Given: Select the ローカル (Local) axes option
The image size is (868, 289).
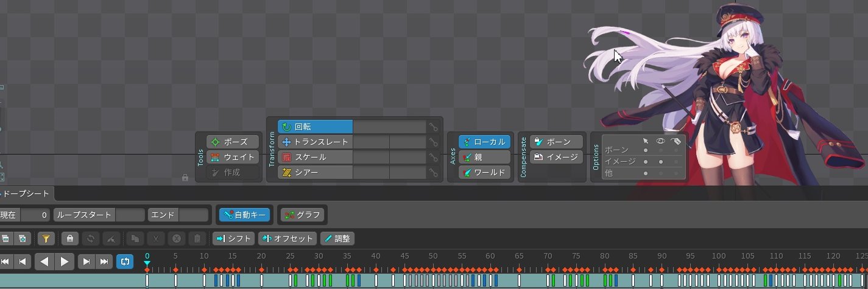Looking at the screenshot, I should coord(484,142).
